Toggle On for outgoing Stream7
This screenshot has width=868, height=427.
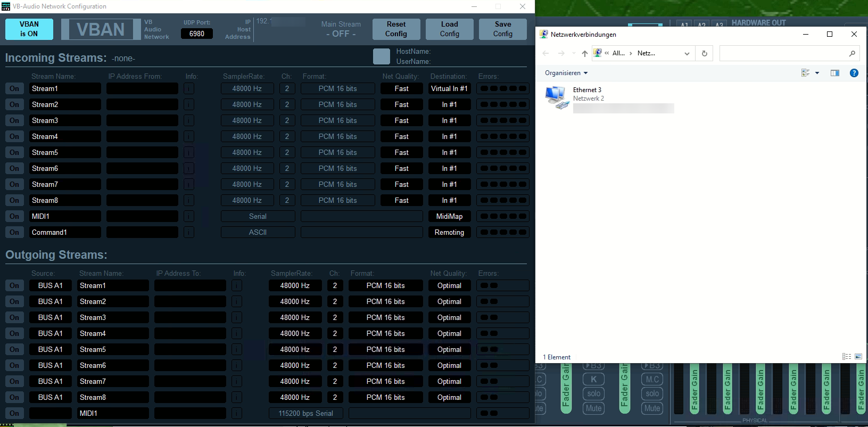coord(14,382)
